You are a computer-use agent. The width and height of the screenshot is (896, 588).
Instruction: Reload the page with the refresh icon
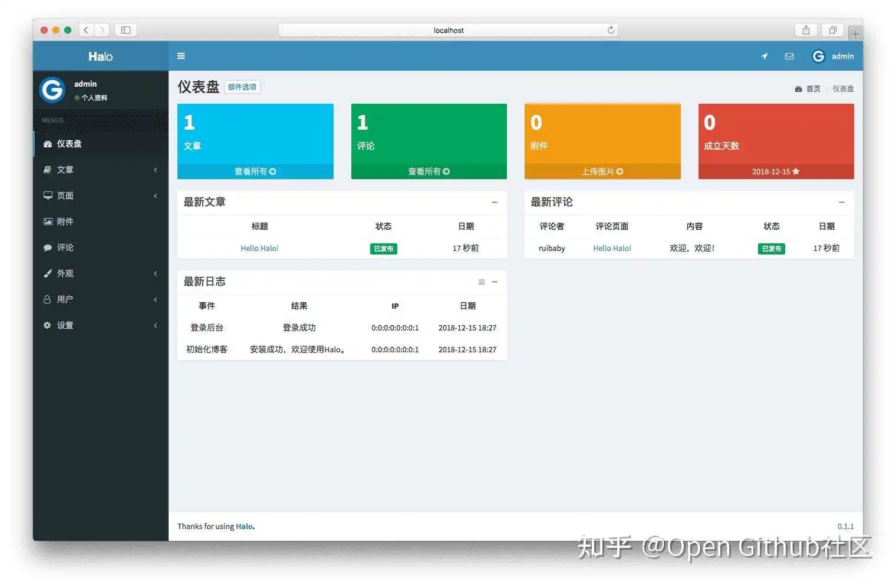[611, 30]
